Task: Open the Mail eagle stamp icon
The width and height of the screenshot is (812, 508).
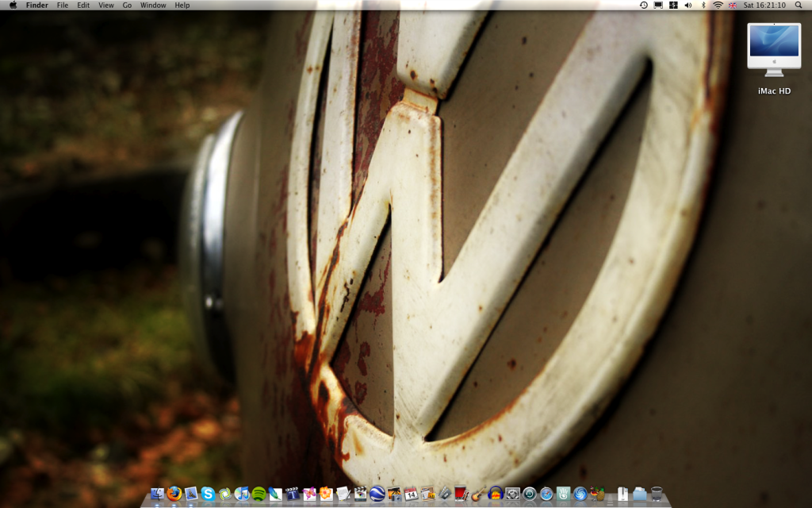Action: click(191, 494)
